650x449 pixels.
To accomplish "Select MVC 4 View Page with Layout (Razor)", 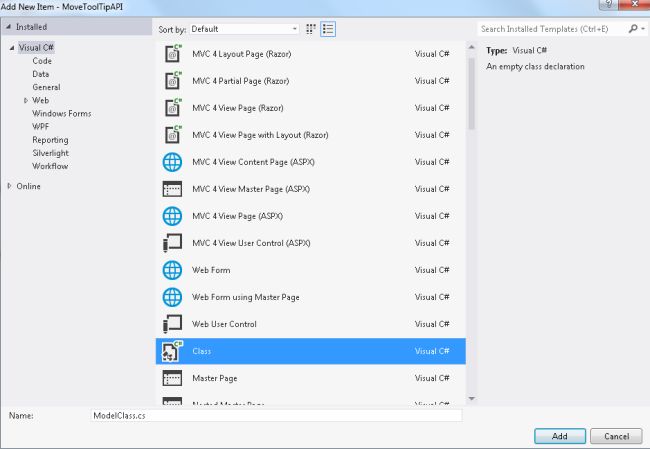I will (310, 135).
